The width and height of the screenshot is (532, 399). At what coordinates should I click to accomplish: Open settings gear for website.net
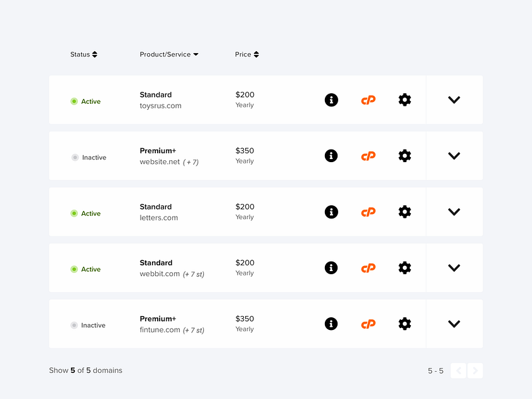(x=405, y=156)
